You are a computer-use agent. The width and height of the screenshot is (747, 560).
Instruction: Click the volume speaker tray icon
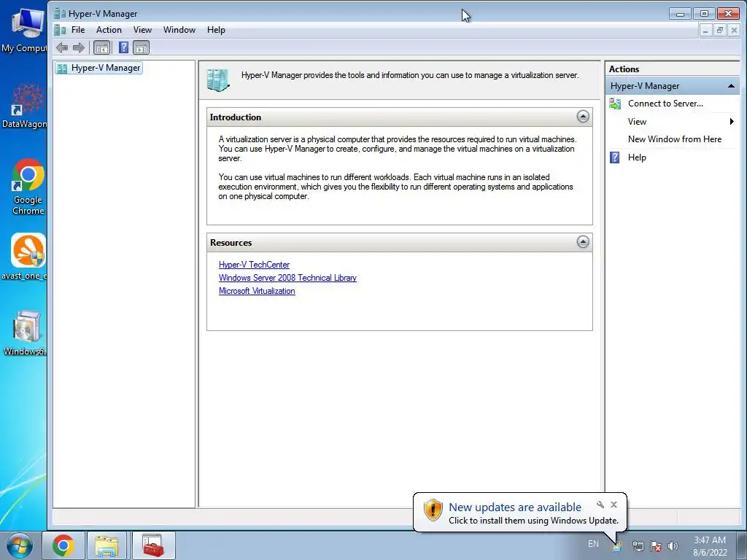pyautogui.click(x=673, y=547)
